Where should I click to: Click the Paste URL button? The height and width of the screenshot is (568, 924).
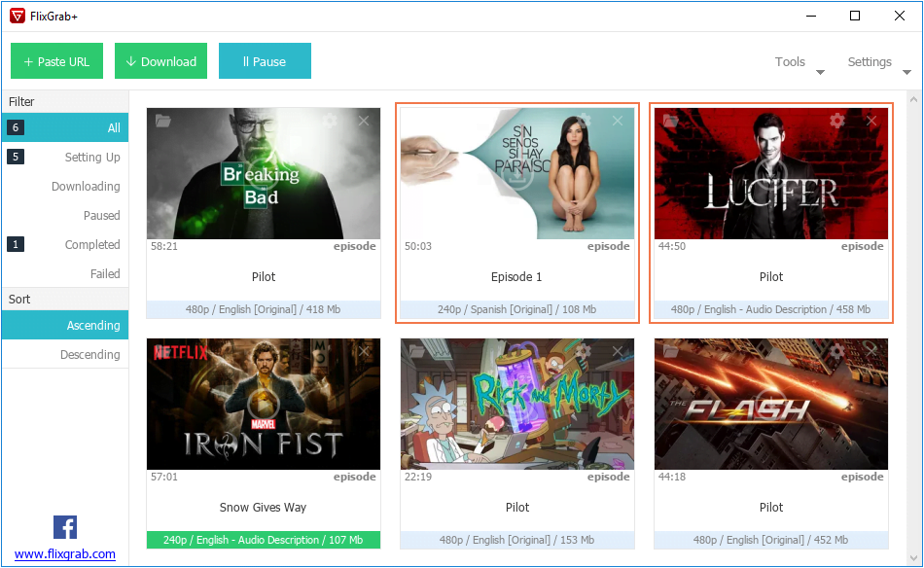[56, 60]
